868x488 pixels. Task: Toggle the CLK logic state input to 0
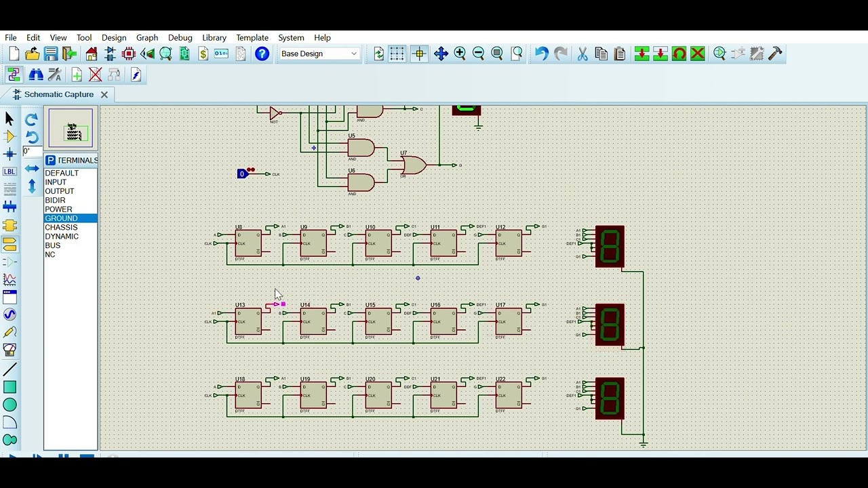241,174
